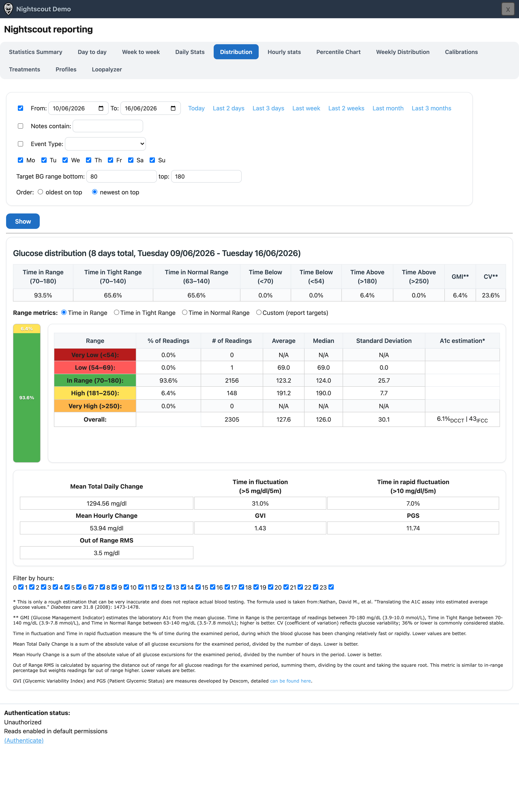Uncheck the We weekday checkbox
The image size is (519, 812).
(65, 160)
